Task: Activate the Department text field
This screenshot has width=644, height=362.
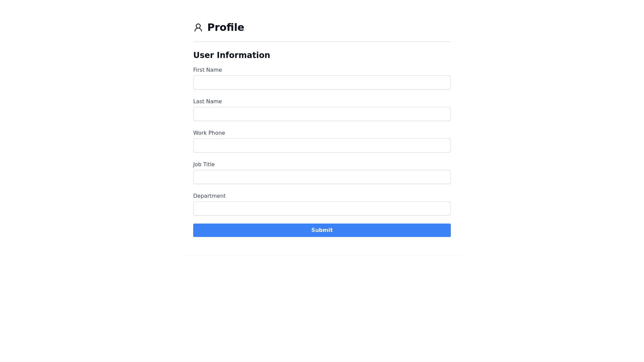Action: tap(322, 208)
